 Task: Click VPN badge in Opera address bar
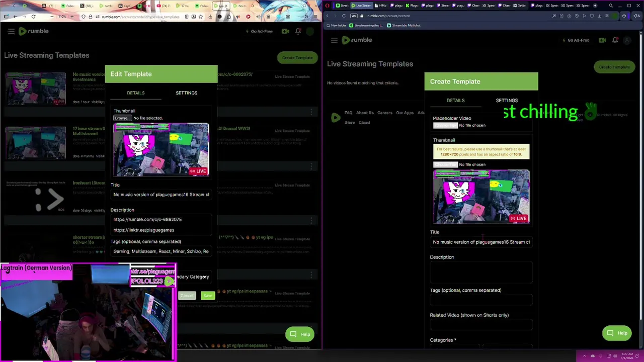point(354,16)
